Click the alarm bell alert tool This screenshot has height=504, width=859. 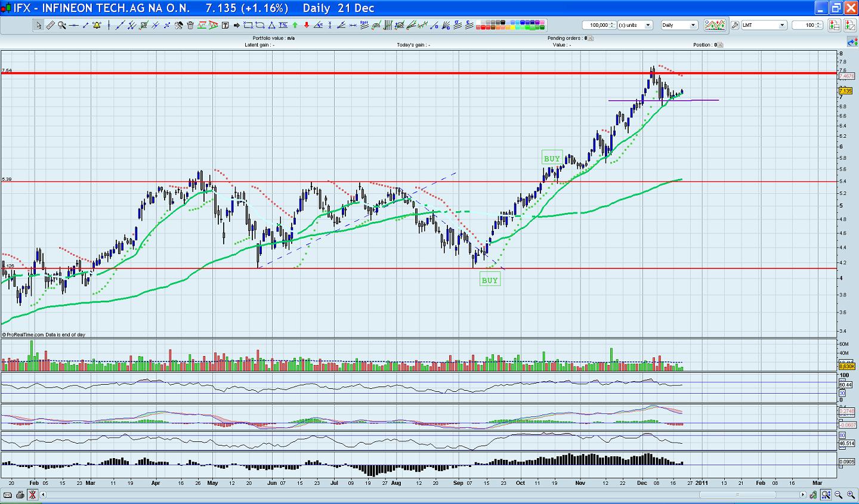pos(97,25)
